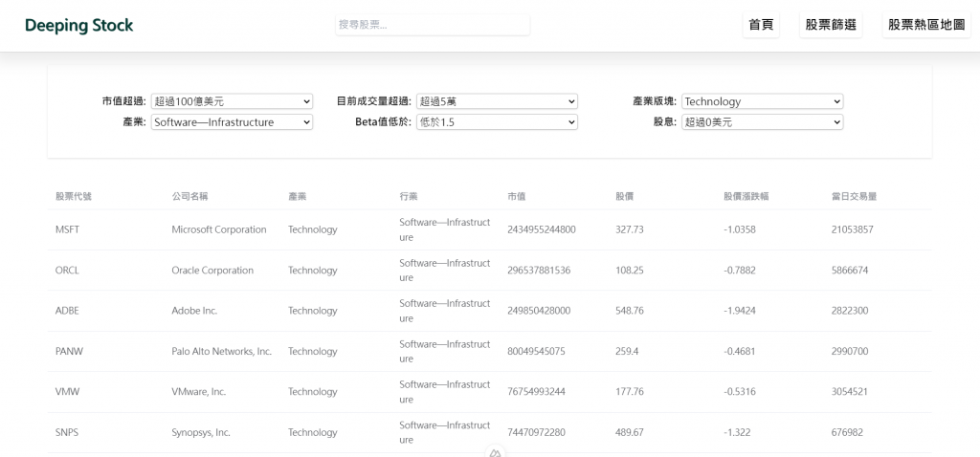
Task: Click Technology sector in MSFT row
Action: tap(313, 229)
